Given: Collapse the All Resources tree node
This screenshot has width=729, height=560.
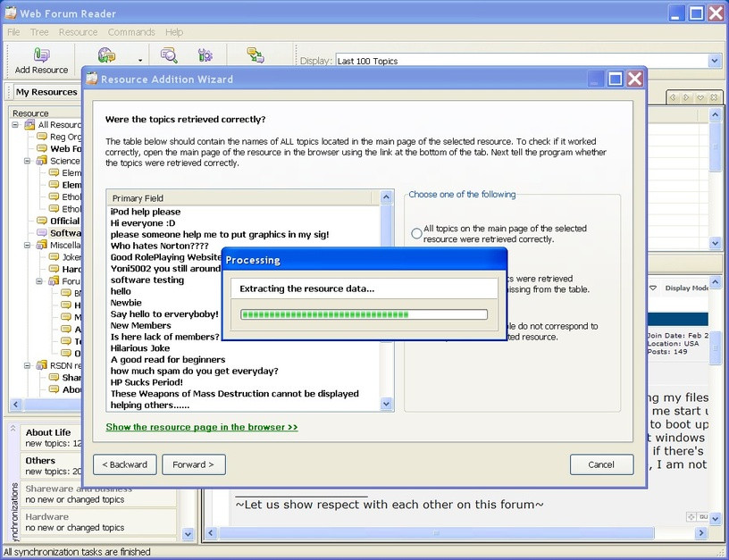Looking at the screenshot, I should coord(15,125).
